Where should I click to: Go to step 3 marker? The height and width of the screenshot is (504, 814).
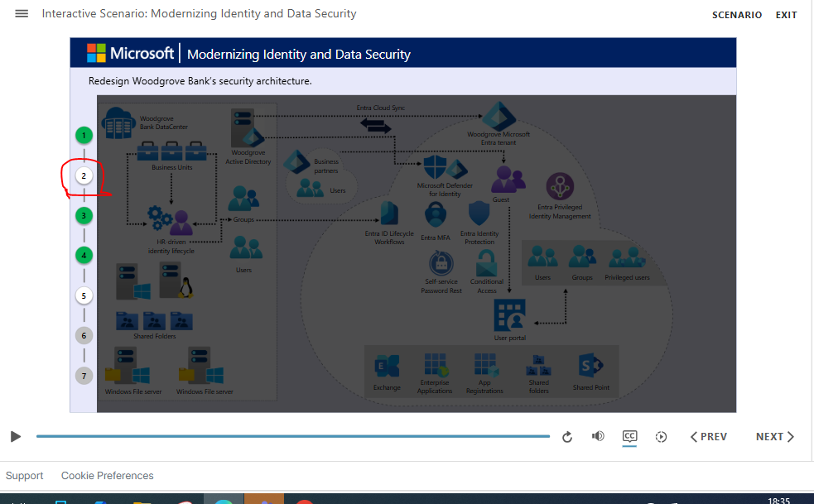(x=84, y=216)
